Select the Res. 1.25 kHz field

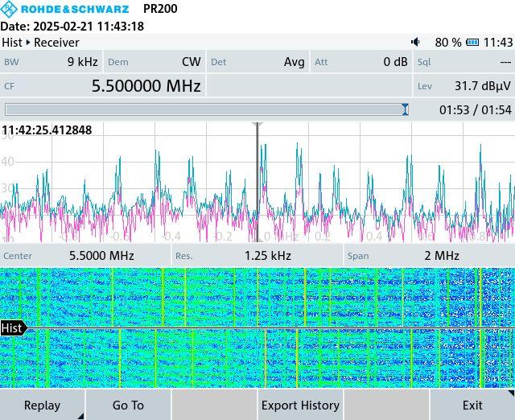257,256
